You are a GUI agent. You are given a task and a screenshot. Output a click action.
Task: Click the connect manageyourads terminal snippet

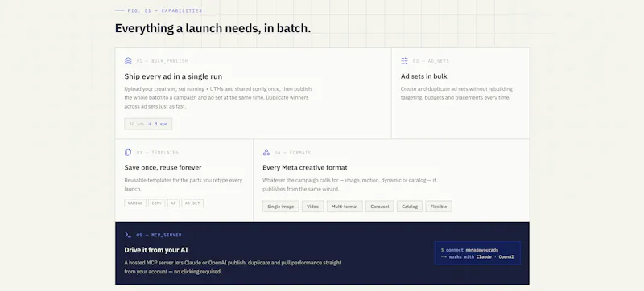tap(477, 253)
